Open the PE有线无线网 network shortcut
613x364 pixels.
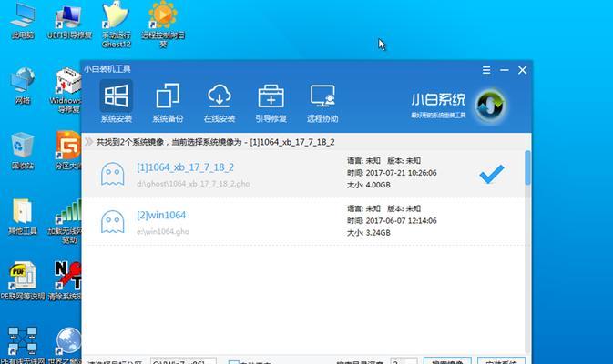(23, 345)
